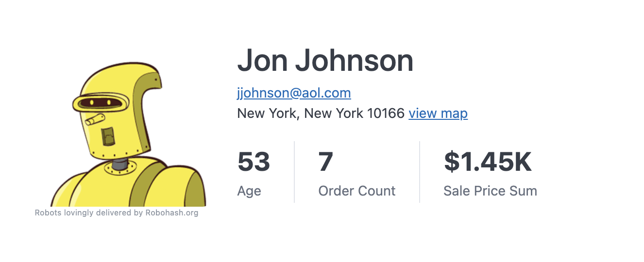This screenshot has width=644, height=262.
Task: Click the Age label
Action: pos(249,191)
